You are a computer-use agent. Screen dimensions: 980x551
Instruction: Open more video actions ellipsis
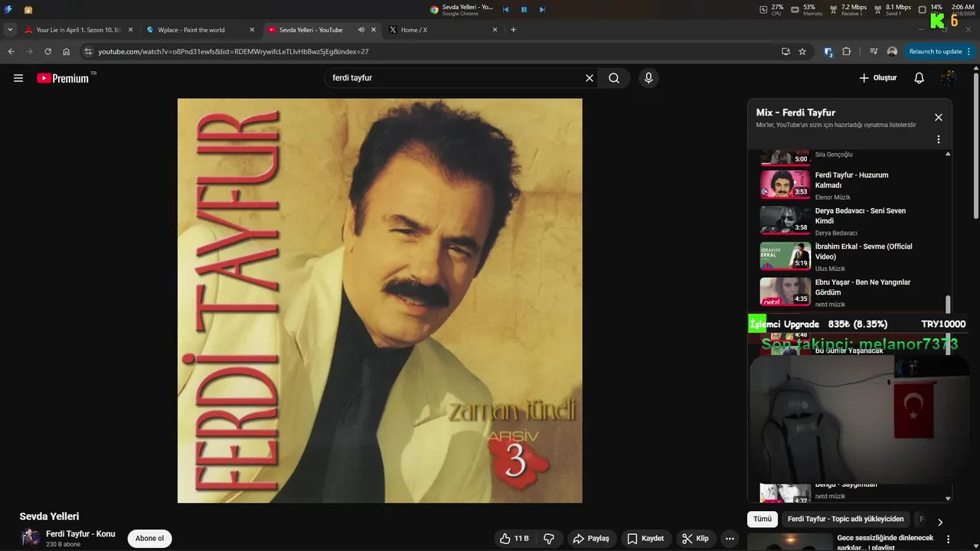(x=730, y=539)
